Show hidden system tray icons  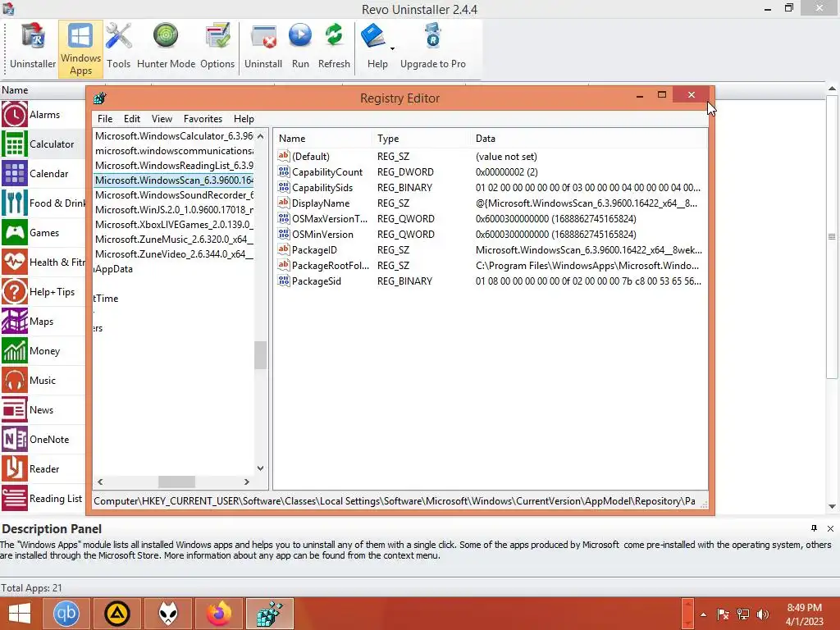(x=703, y=614)
